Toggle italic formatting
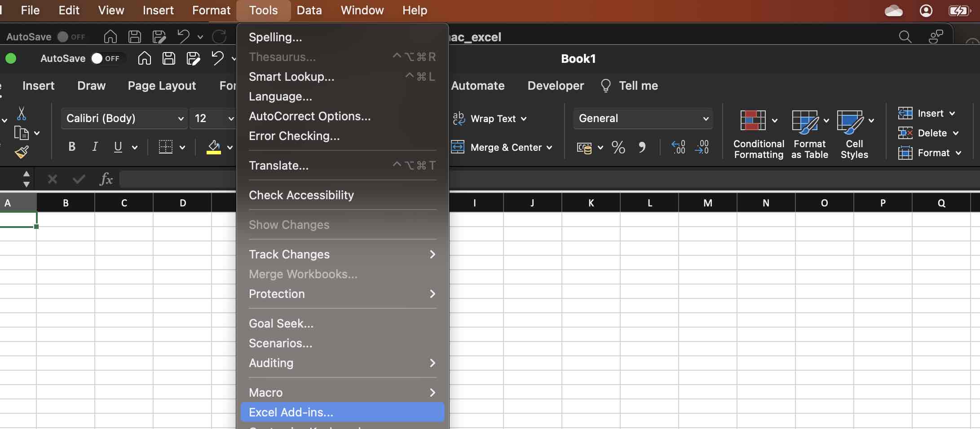 click(x=95, y=146)
